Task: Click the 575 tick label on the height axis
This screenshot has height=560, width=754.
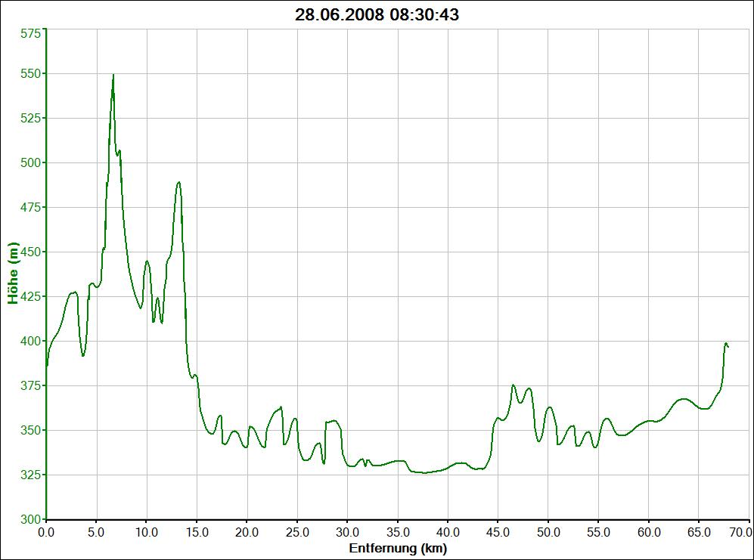Action: point(29,34)
